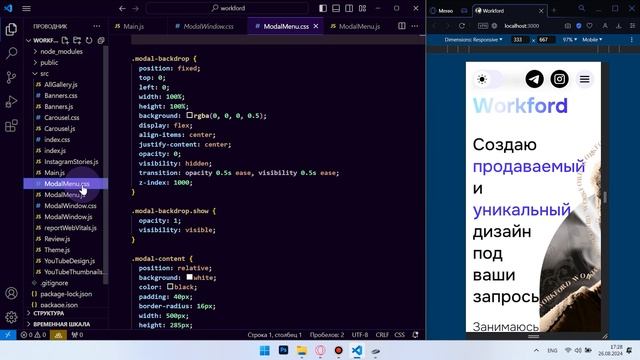
Task: Change language mode CSS in status bar
Action: click(400, 335)
